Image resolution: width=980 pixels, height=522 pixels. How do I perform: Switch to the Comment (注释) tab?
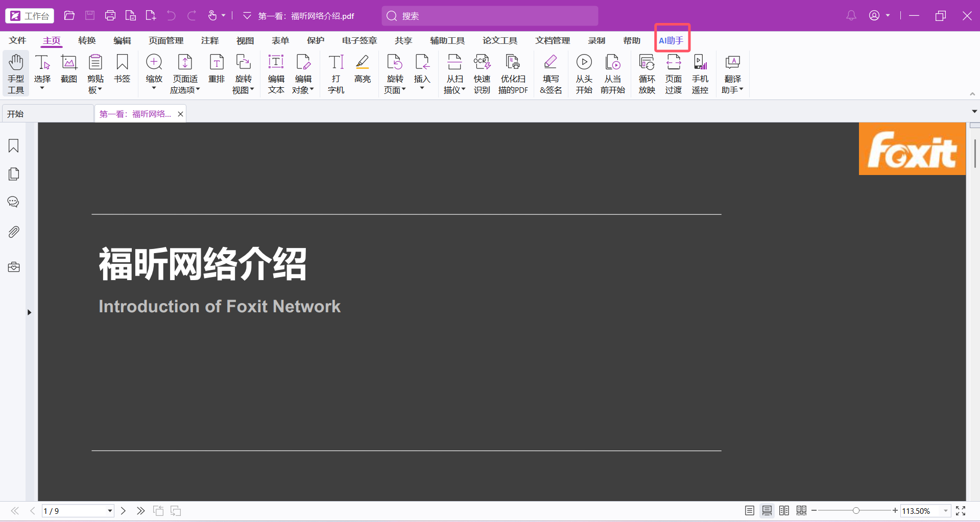[x=210, y=40]
